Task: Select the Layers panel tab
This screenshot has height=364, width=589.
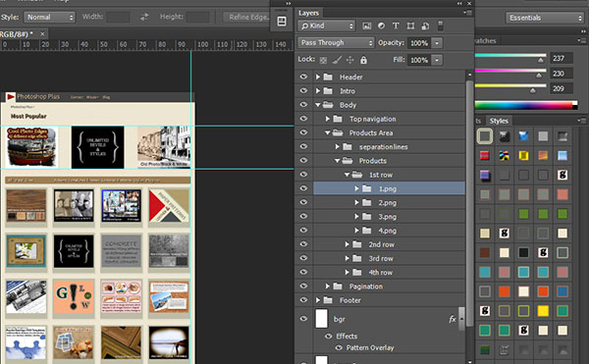Action: point(308,13)
